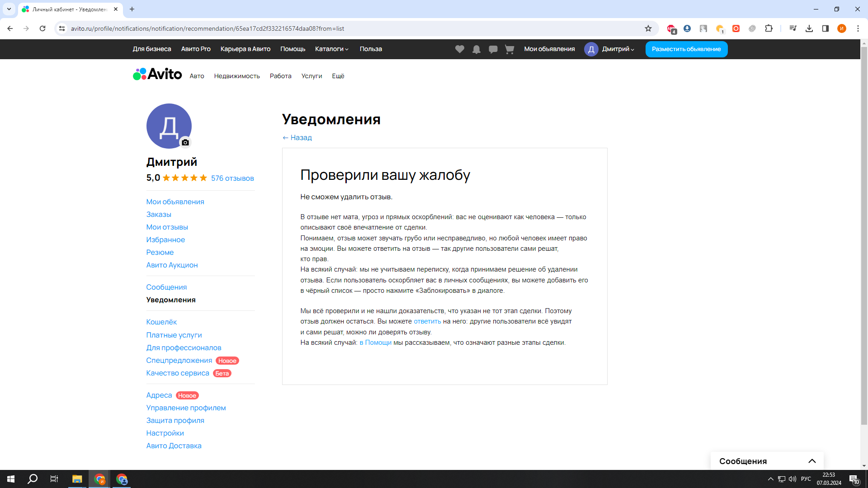
Task: Open Мои объявления in top bar
Action: coord(549,49)
